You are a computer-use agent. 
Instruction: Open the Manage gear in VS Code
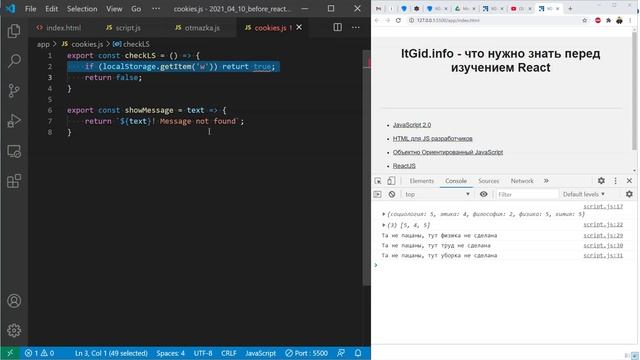tap(14, 330)
